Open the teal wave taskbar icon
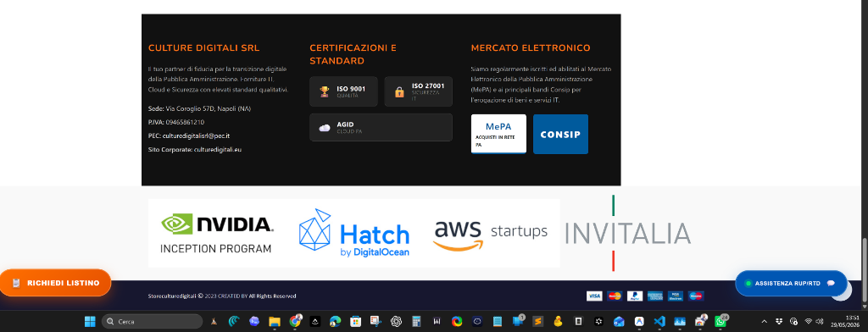 pos(234,321)
